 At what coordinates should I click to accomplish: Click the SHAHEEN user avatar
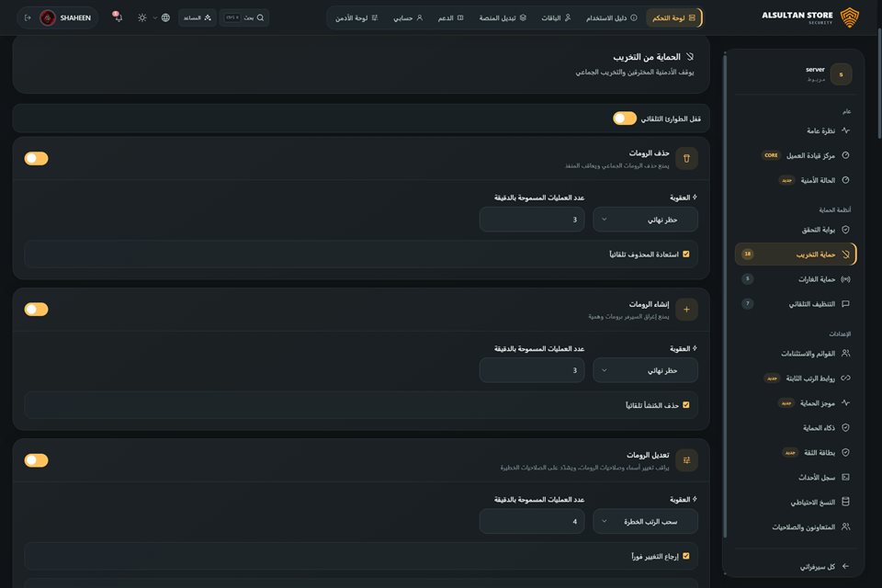point(48,18)
